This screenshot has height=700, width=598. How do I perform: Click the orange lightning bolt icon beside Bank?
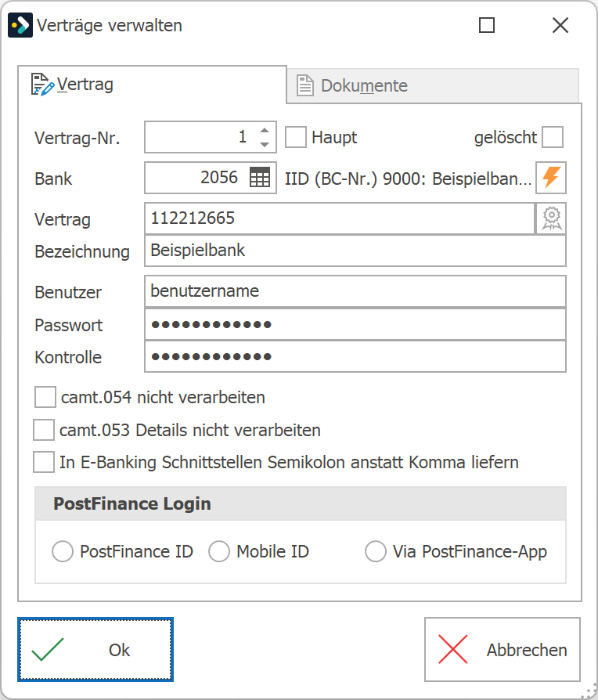(x=551, y=178)
